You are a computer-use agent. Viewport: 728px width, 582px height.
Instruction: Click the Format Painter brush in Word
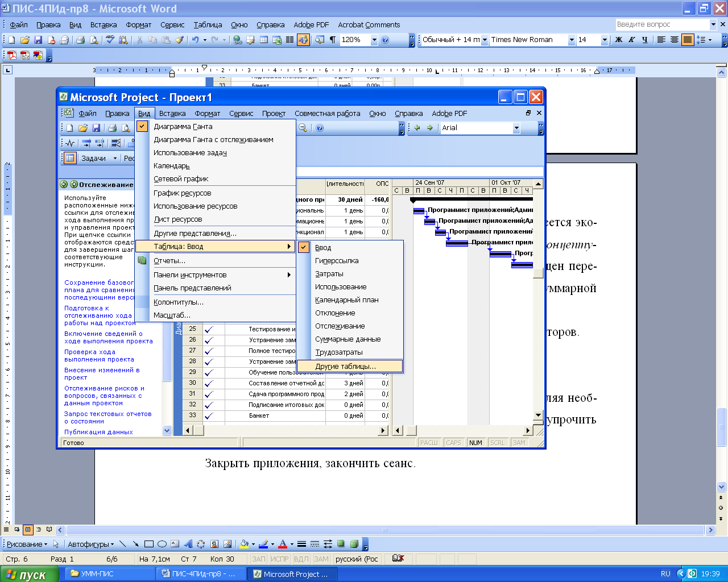click(180, 40)
